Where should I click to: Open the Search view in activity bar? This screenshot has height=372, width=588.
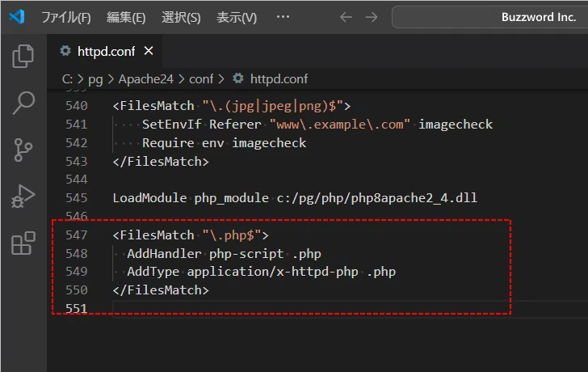click(23, 103)
